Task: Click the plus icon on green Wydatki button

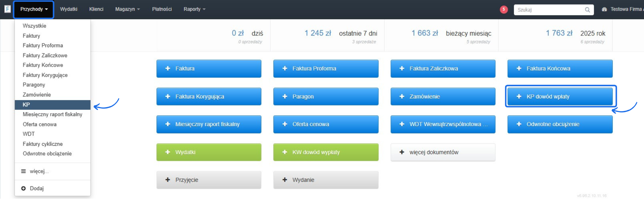Action: click(x=168, y=152)
